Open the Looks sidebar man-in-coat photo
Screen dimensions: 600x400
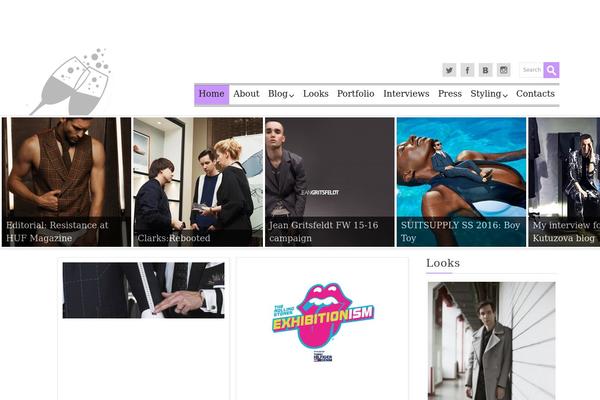tap(491, 341)
